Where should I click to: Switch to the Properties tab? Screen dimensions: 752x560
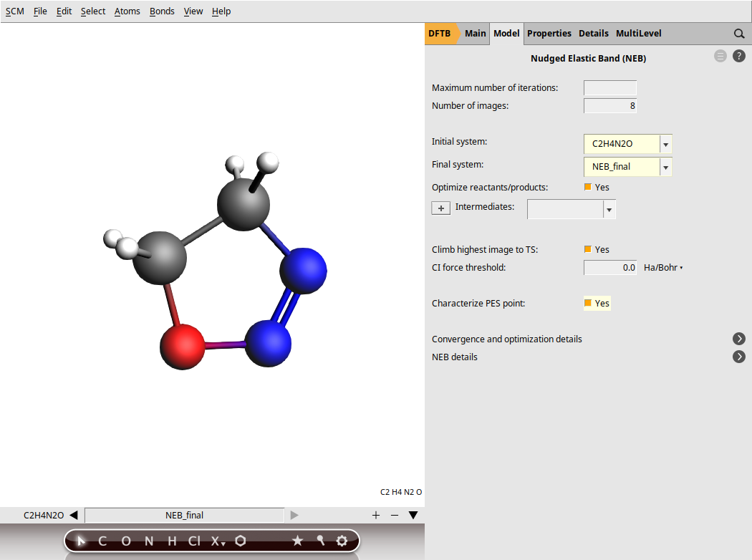point(549,33)
